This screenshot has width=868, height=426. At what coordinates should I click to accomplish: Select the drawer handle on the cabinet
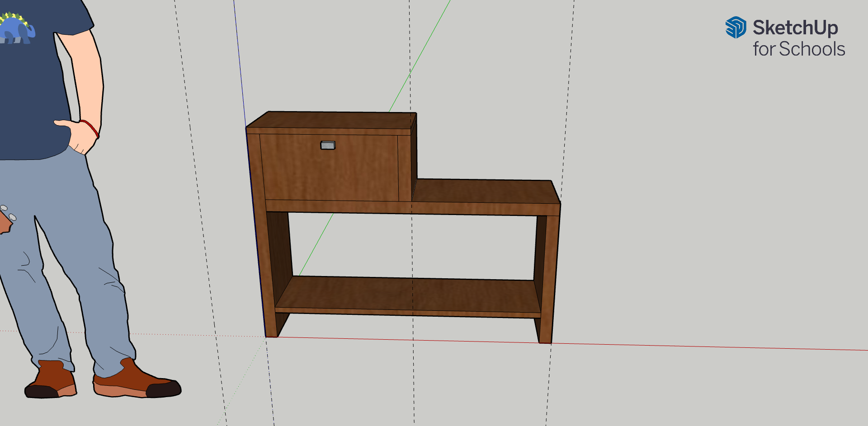point(327,145)
